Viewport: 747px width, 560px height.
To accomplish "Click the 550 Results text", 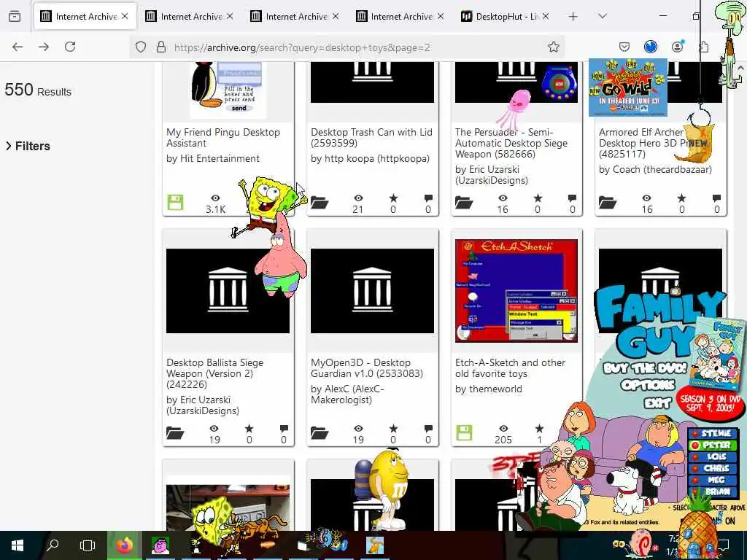I will tap(38, 90).
